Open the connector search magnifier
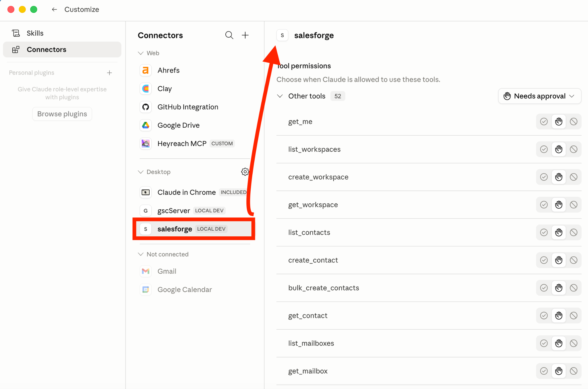The height and width of the screenshot is (389, 588). tap(229, 35)
